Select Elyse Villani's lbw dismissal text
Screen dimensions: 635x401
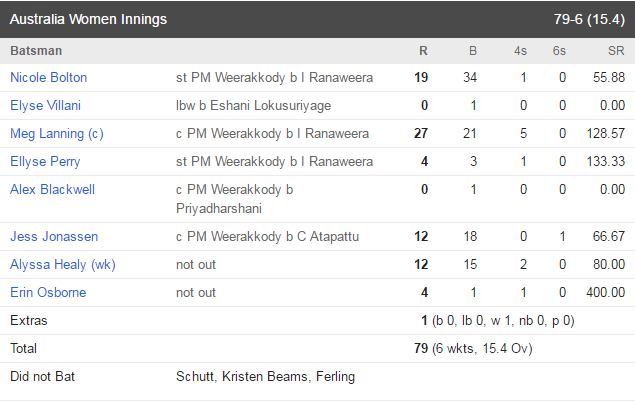254,105
